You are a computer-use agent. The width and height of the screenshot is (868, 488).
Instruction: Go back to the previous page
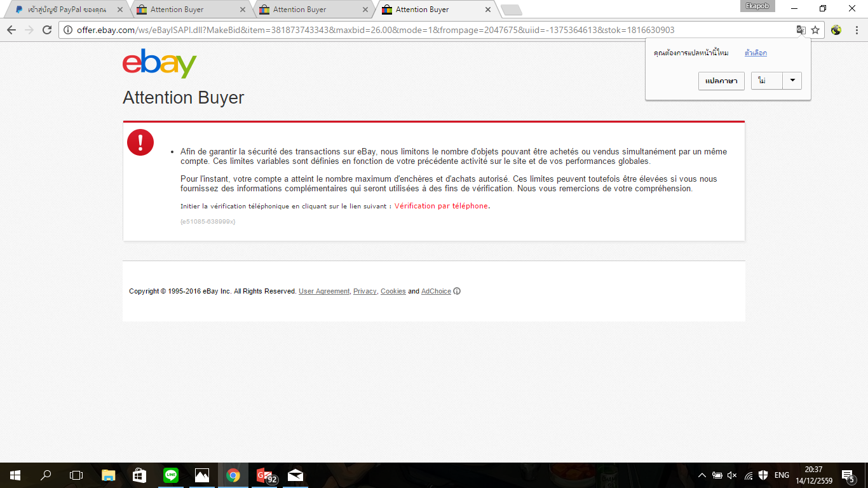pos(11,30)
